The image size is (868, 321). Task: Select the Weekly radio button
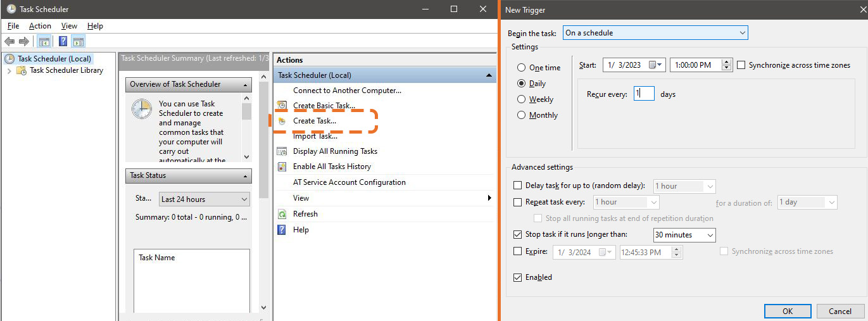(x=522, y=99)
